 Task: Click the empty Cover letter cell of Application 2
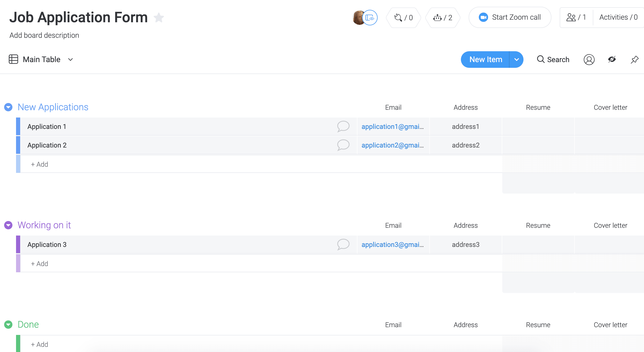pos(609,145)
